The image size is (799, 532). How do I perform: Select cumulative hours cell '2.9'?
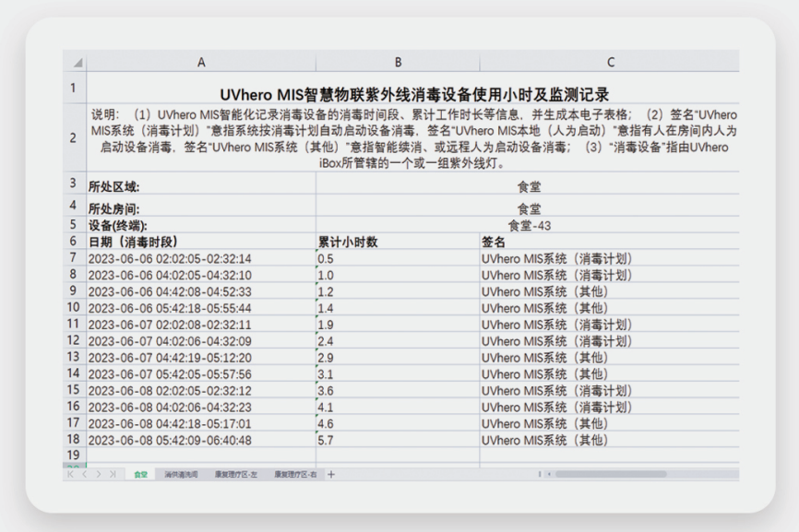coord(398,358)
